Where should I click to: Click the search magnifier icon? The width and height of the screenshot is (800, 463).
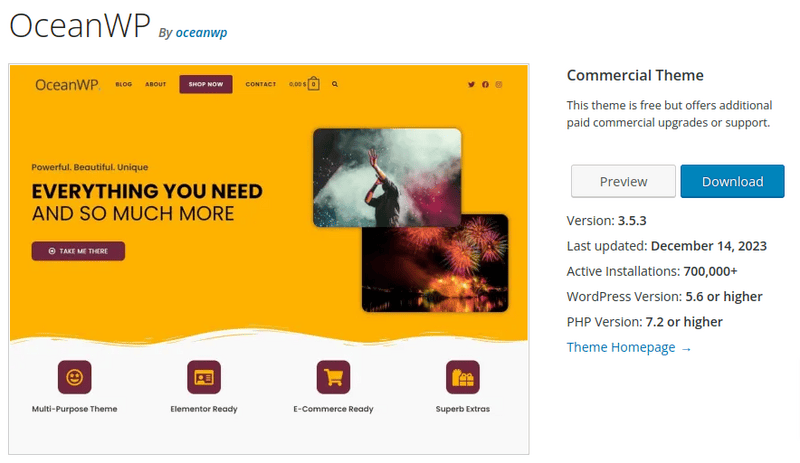(335, 85)
